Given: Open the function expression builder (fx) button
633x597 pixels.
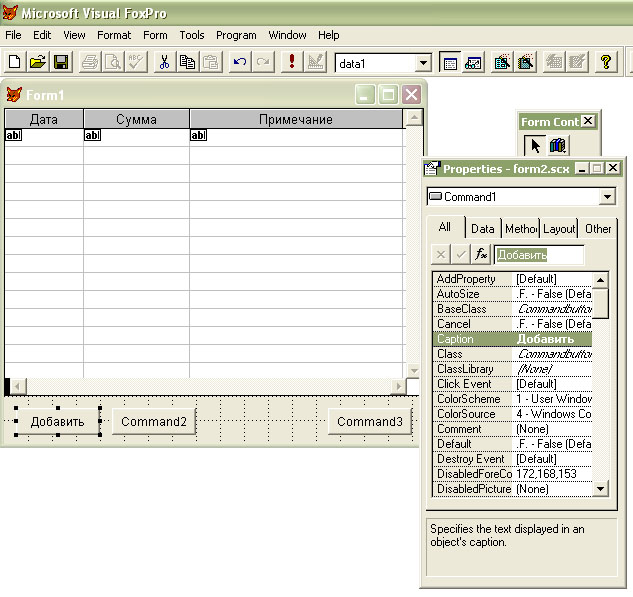Looking at the screenshot, I should (x=481, y=255).
